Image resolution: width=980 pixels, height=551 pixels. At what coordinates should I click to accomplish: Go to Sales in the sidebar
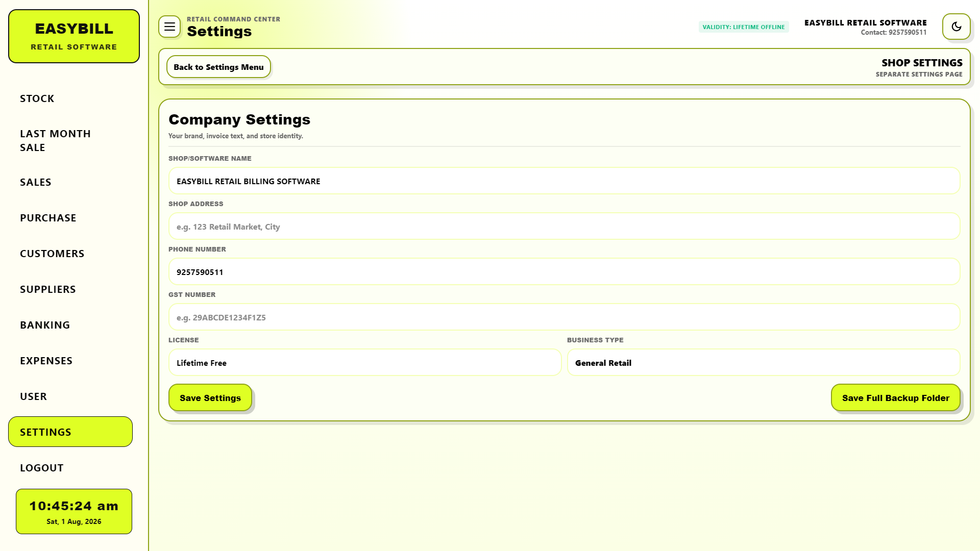70,182
